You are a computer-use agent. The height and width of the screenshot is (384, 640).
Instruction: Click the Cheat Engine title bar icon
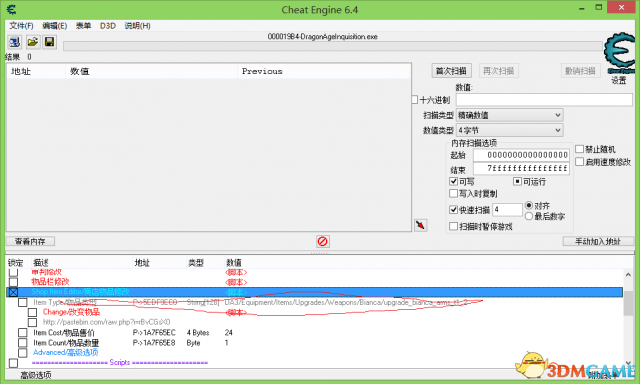pyautogui.click(x=12, y=10)
